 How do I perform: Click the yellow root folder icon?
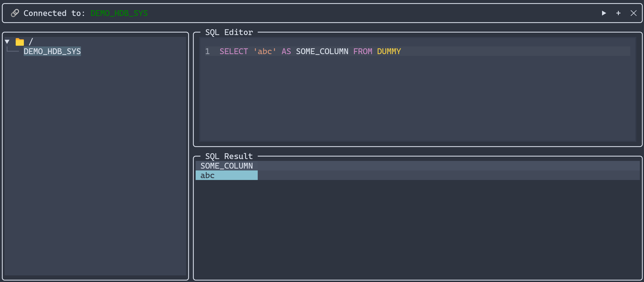[x=20, y=42]
